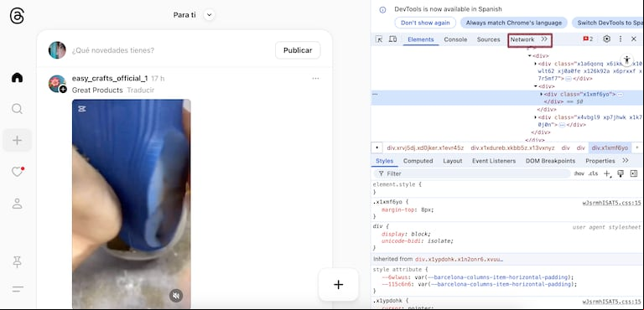Toggle the rendering emulations brush icon
Screen dimensions: 644x310
click(621, 173)
